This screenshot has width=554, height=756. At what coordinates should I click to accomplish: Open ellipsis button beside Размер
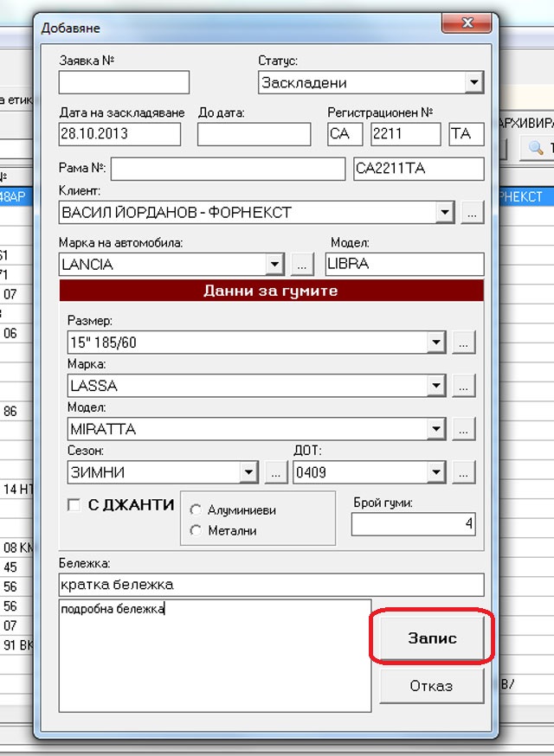(x=464, y=343)
